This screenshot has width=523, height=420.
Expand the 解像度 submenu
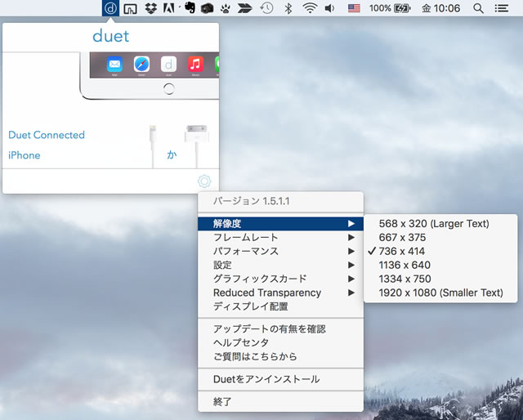click(x=280, y=224)
